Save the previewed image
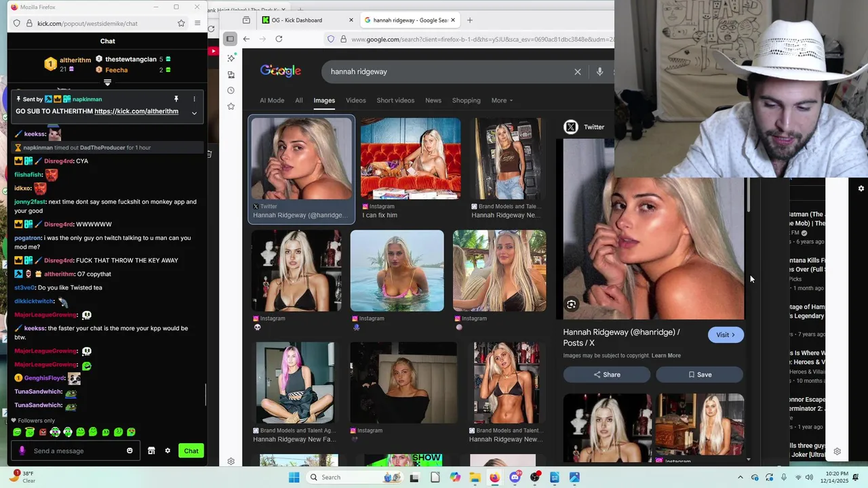 tap(699, 375)
